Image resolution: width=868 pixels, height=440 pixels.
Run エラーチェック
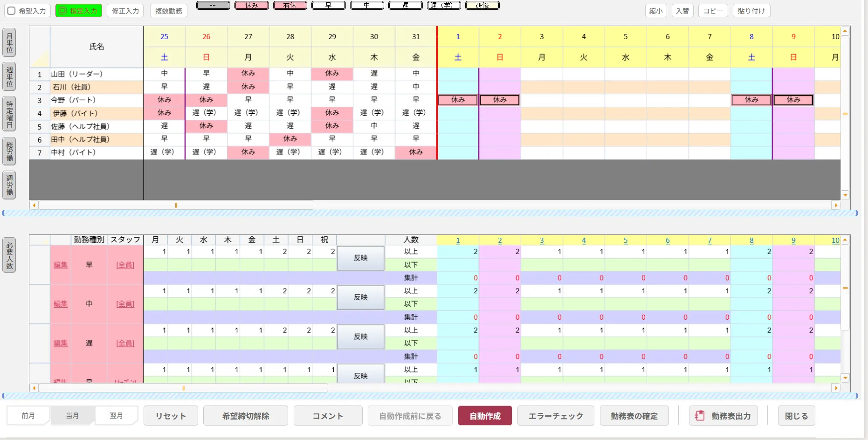(556, 416)
